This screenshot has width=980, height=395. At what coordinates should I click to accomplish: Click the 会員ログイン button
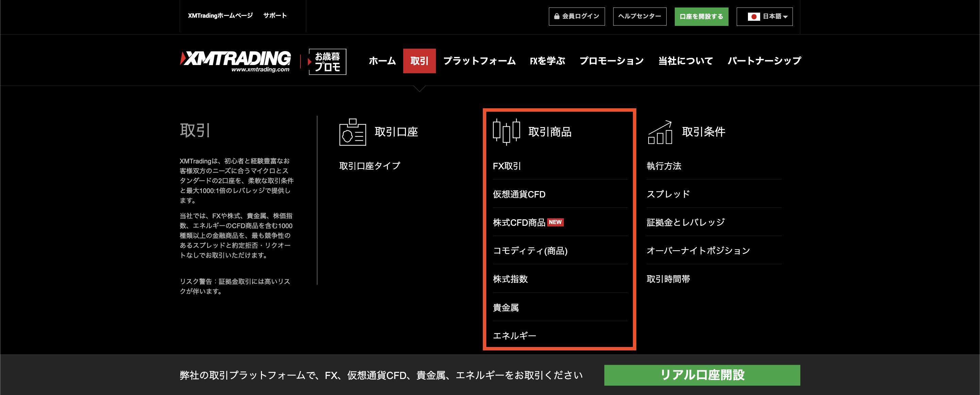click(576, 17)
